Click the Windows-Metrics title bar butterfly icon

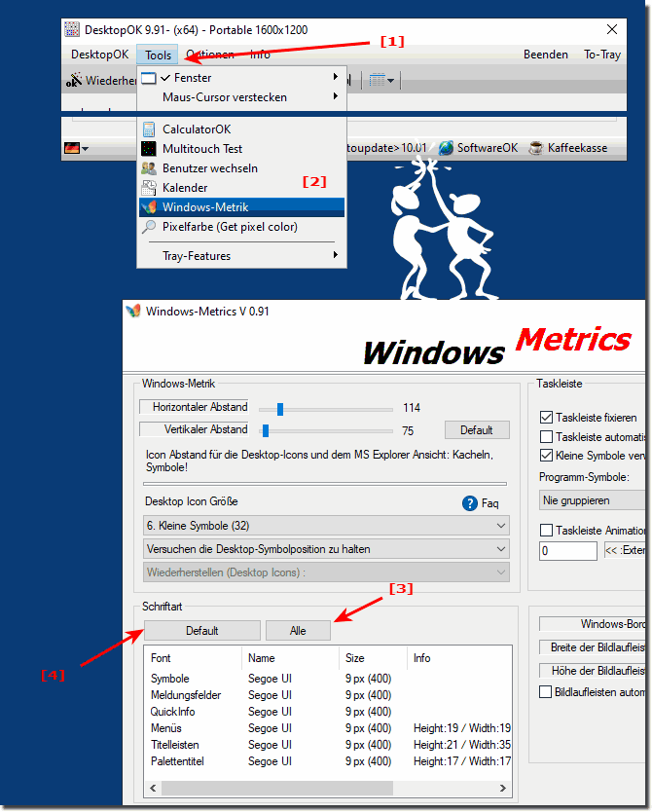[133, 312]
